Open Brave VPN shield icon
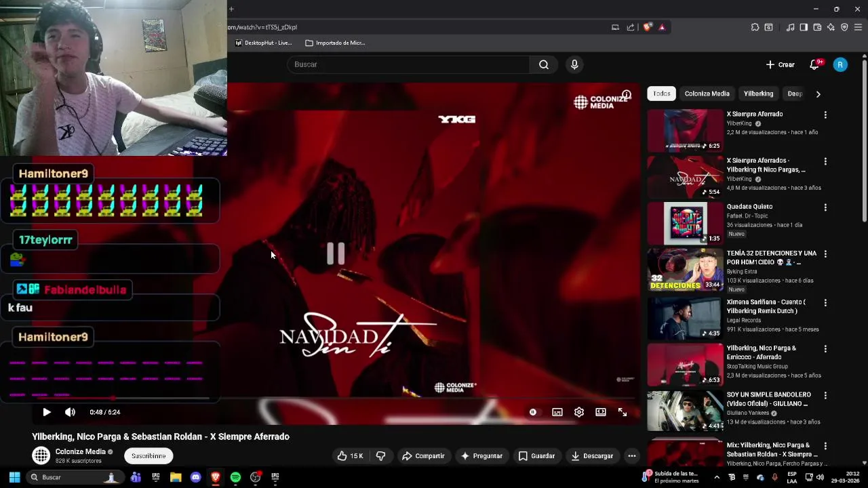This screenshot has height=488, width=868. coord(844,27)
